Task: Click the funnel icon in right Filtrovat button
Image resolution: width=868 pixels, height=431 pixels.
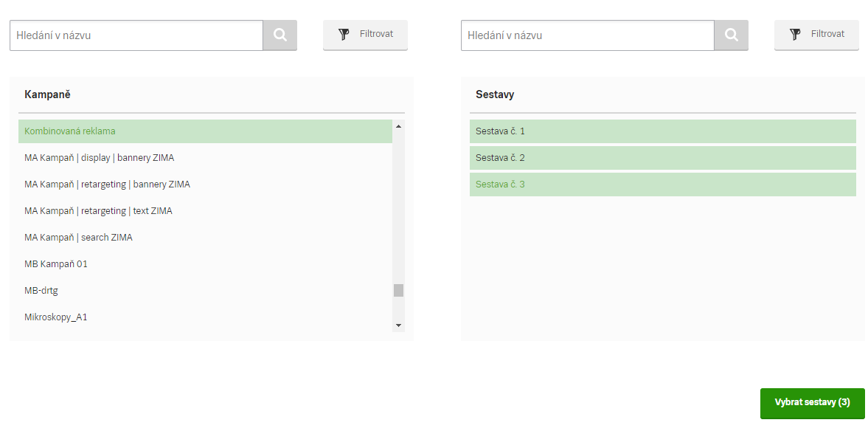Action: tap(795, 35)
